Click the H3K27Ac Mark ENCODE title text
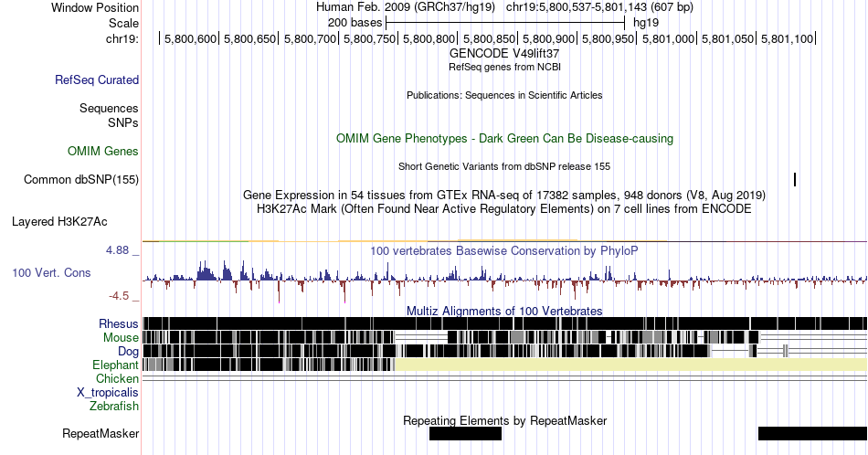Image resolution: width=868 pixels, height=455 pixels. click(504, 208)
